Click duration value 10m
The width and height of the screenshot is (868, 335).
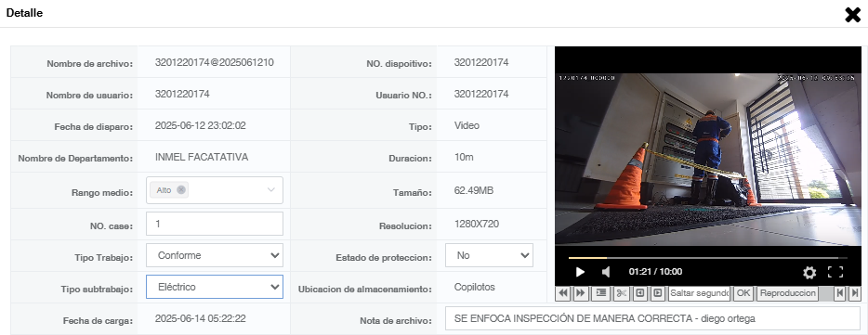(464, 157)
